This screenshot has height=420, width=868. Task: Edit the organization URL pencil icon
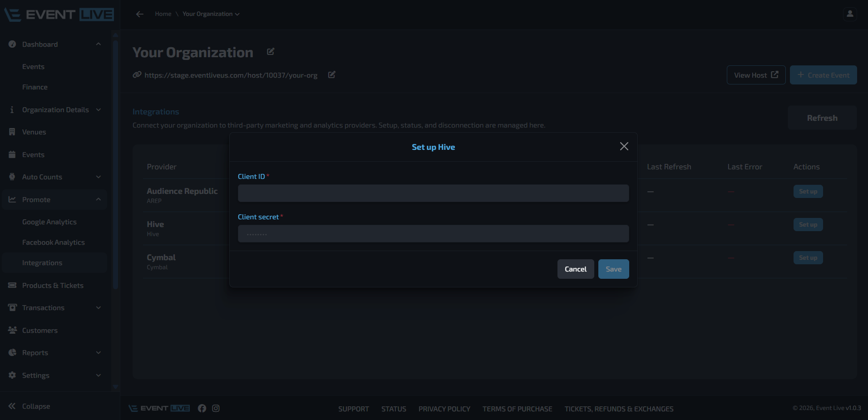(332, 74)
